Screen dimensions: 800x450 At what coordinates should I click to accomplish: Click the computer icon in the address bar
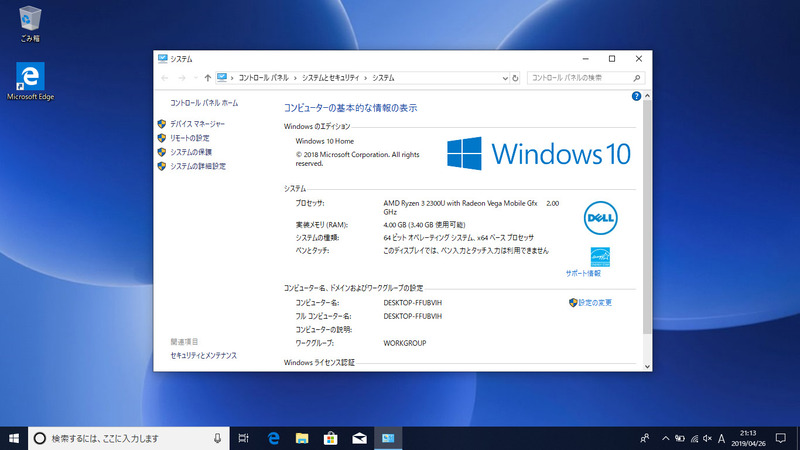pos(221,78)
